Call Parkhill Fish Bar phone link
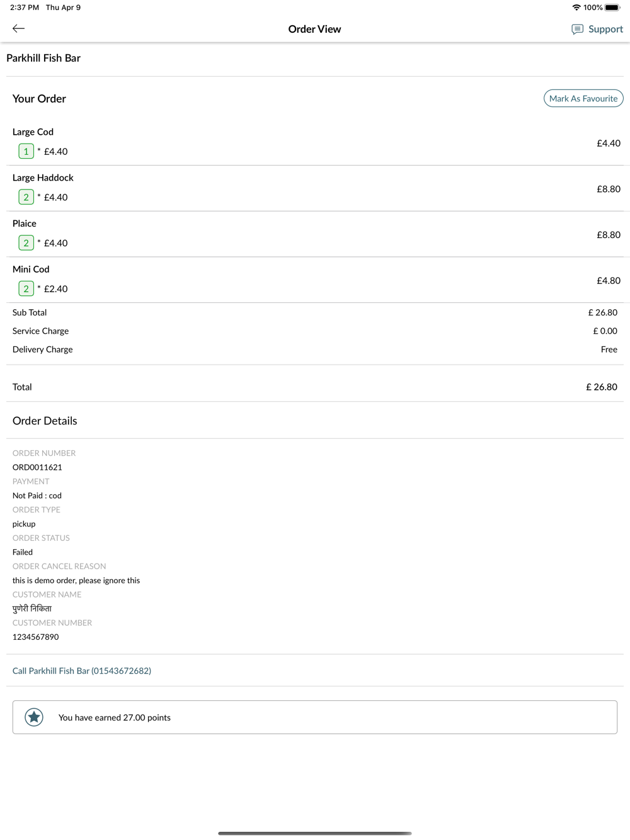Image resolution: width=630 pixels, height=840 pixels. pyautogui.click(x=82, y=671)
